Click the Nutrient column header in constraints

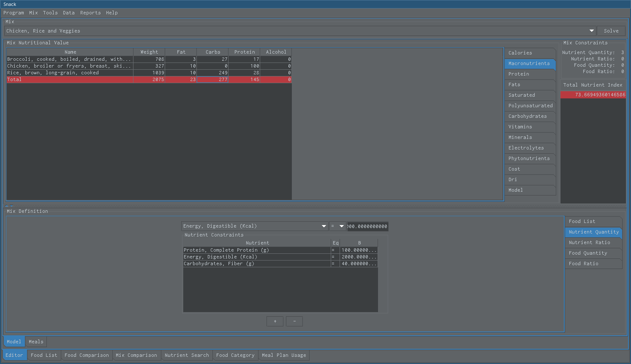257,243
